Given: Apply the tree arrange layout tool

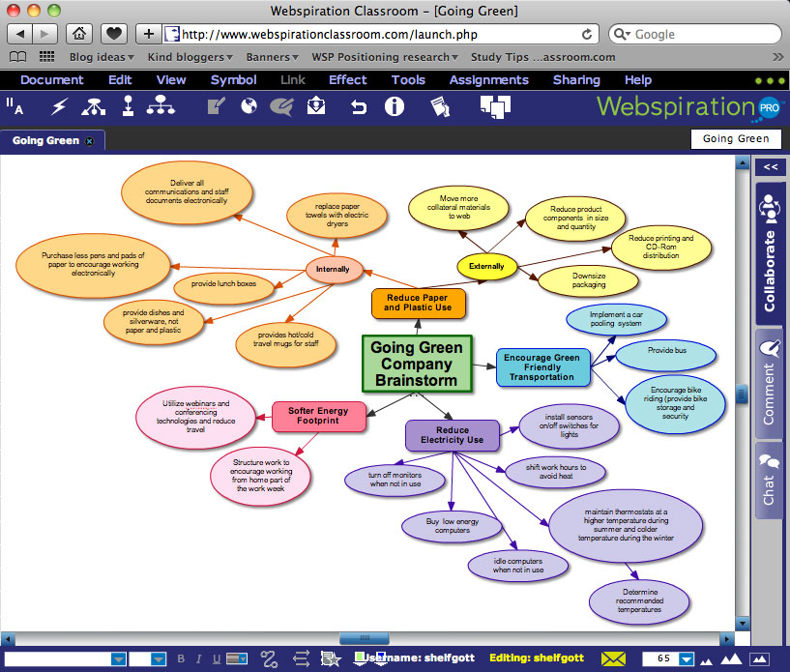Looking at the screenshot, I should 161,105.
